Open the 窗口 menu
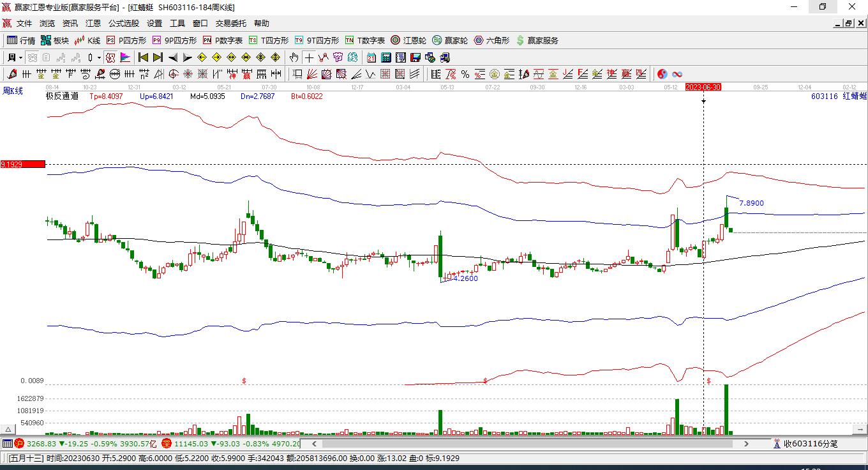This screenshot has height=470, width=868. 200,24
